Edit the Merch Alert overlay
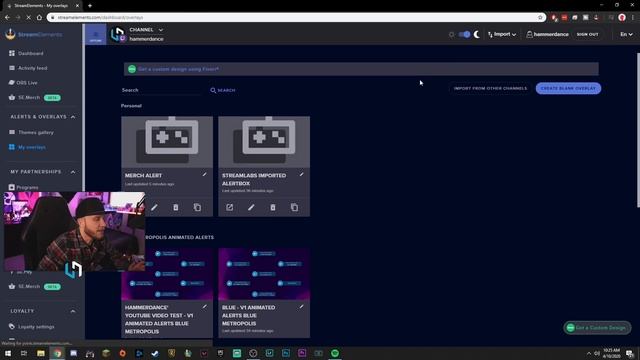 coord(154,207)
